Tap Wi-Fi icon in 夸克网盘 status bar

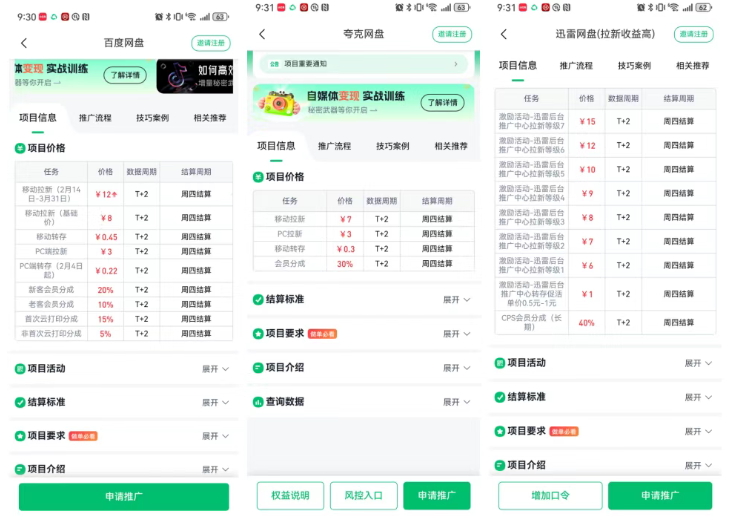pyautogui.click(x=432, y=7)
